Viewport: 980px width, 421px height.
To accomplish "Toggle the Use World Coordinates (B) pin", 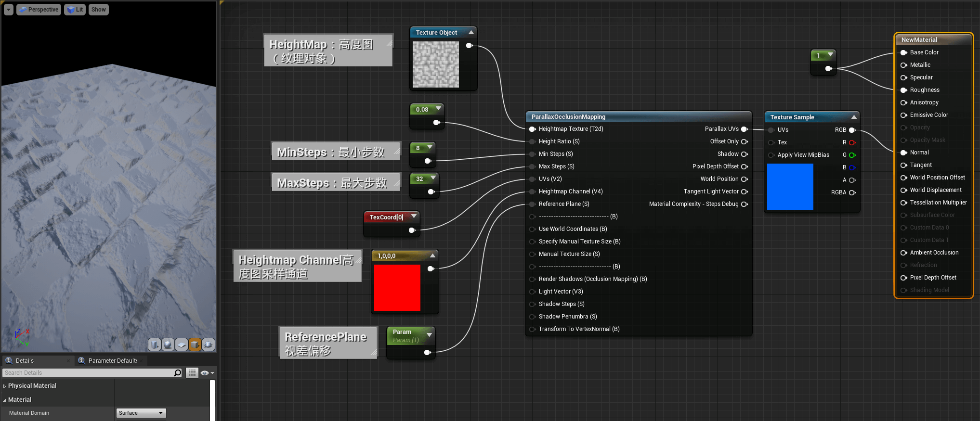I will (532, 229).
